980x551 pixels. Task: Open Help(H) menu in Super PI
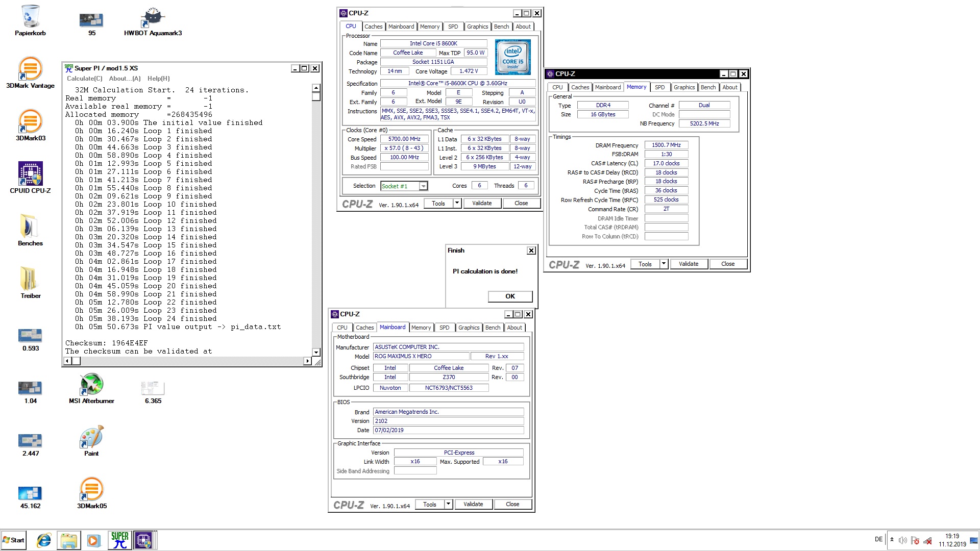159,79
